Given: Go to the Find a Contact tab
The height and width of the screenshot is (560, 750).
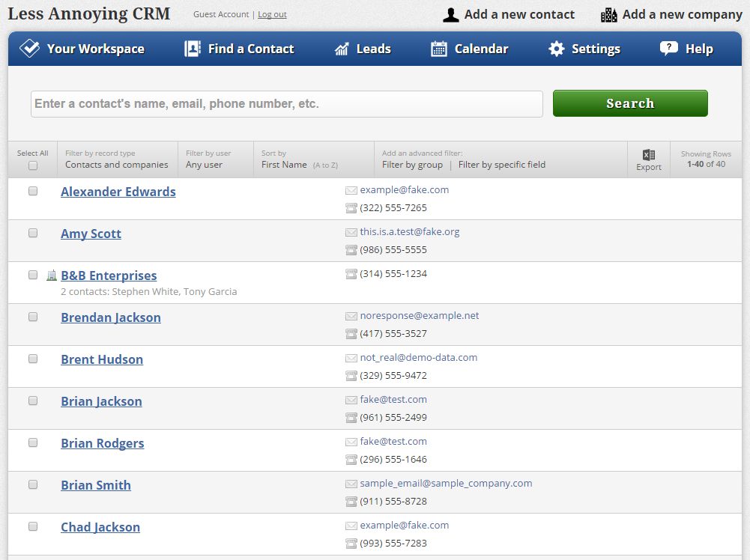Looking at the screenshot, I should click(x=239, y=49).
